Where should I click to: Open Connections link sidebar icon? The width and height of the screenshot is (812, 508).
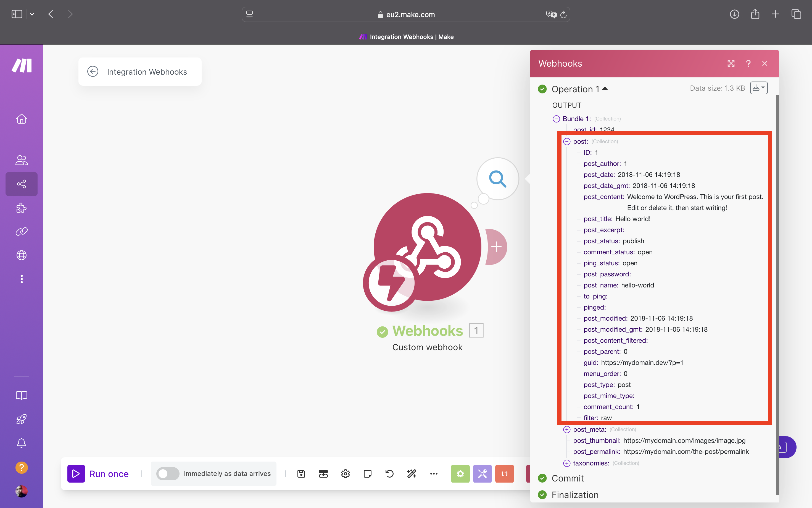tap(22, 232)
